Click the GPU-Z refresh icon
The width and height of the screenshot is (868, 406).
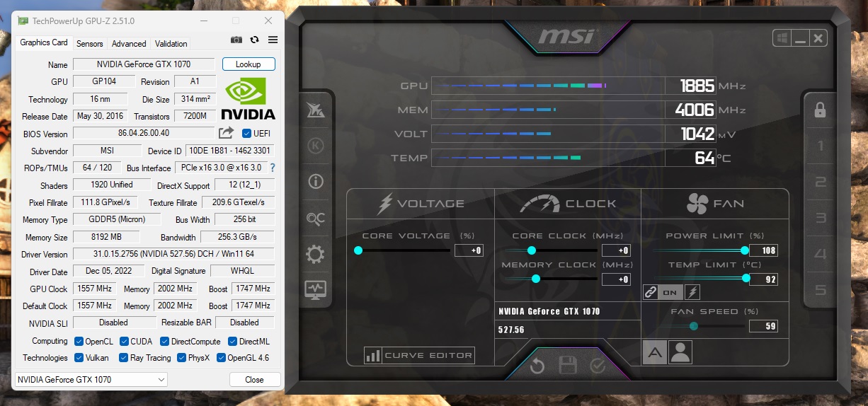[255, 40]
